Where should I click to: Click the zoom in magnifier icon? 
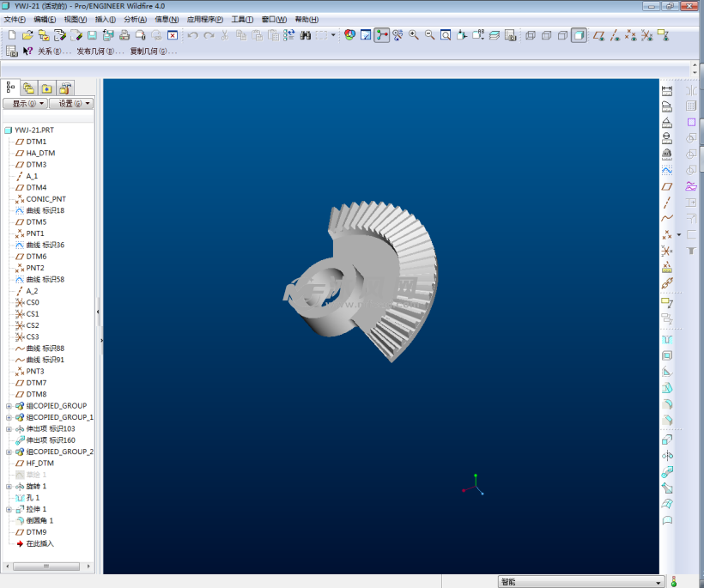pos(414,35)
